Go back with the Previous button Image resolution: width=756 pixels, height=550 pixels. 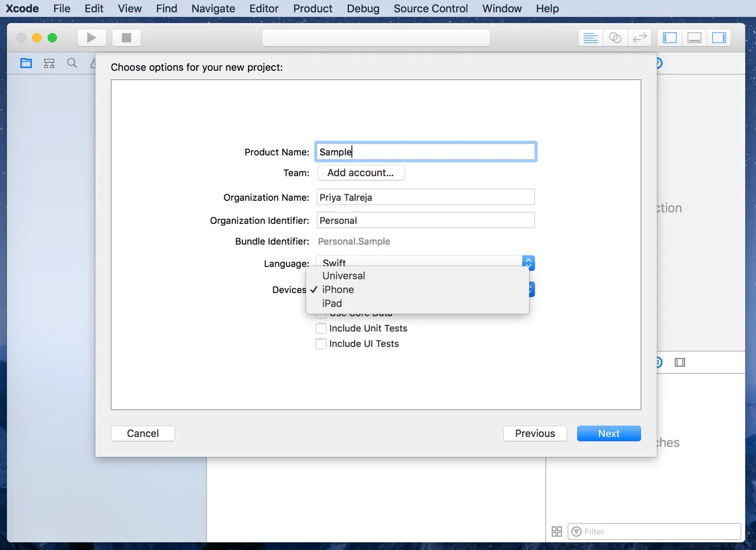535,434
